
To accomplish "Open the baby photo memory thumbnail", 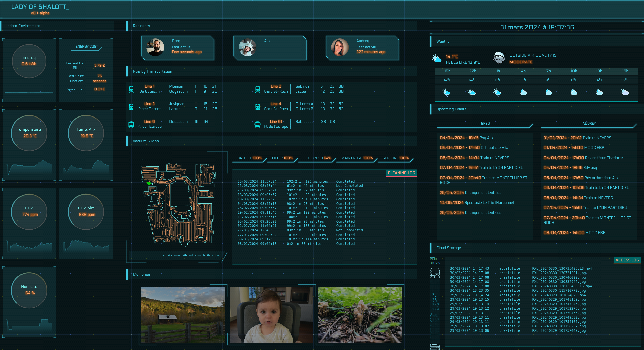I will [x=271, y=315].
